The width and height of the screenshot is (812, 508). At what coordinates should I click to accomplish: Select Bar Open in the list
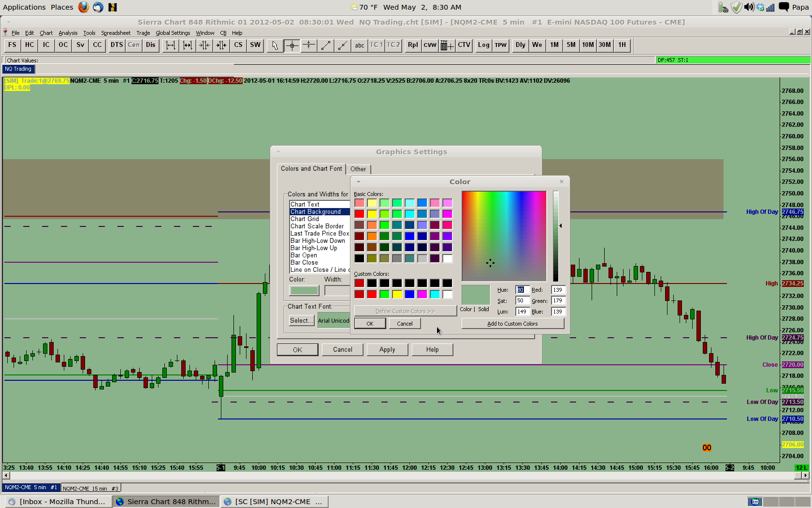coord(319,255)
